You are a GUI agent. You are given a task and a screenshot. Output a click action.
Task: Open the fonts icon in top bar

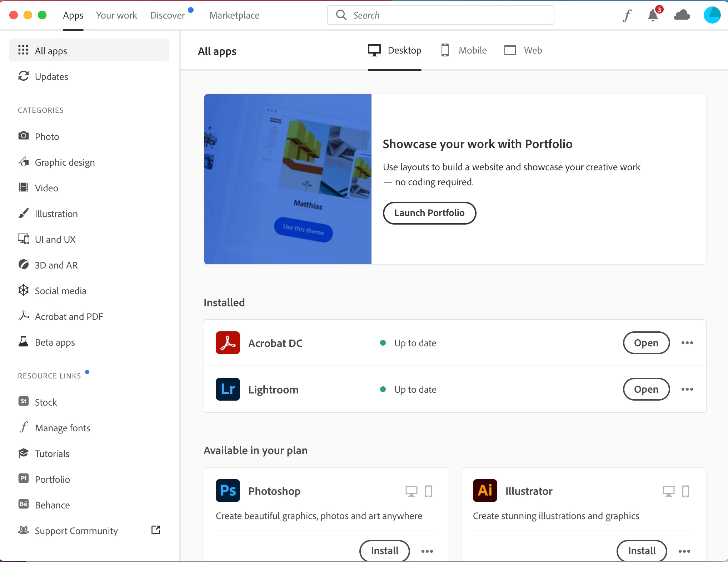[627, 15]
